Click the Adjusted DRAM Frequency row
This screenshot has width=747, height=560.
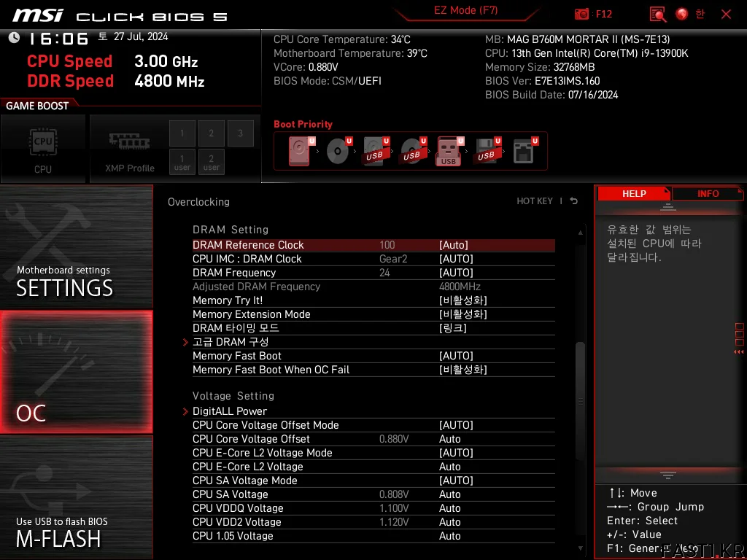(x=373, y=286)
